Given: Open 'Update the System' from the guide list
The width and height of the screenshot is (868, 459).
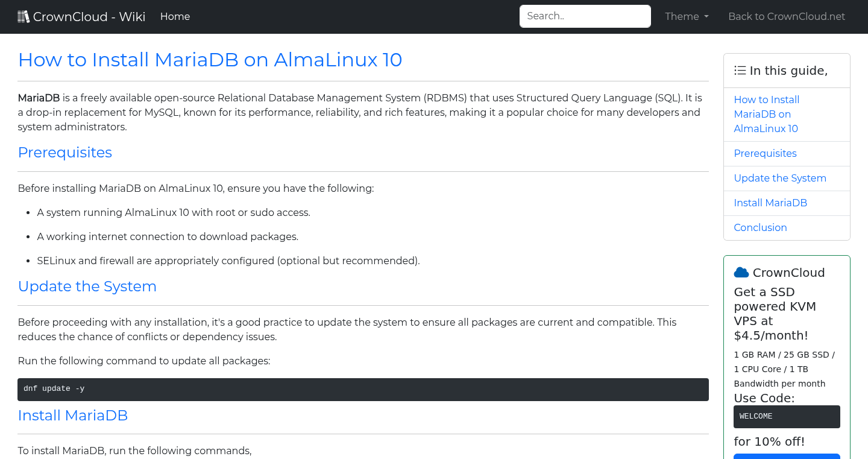Looking at the screenshot, I should point(780,178).
